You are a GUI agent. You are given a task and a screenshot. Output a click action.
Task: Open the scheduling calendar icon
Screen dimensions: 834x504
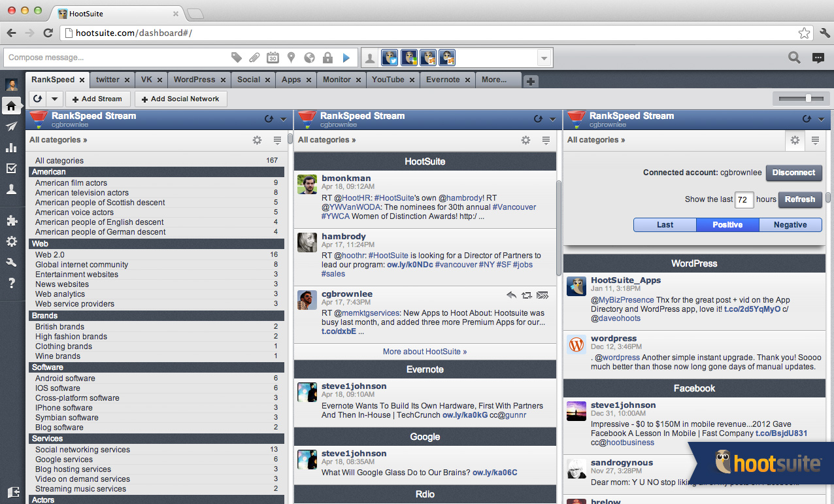pyautogui.click(x=273, y=58)
